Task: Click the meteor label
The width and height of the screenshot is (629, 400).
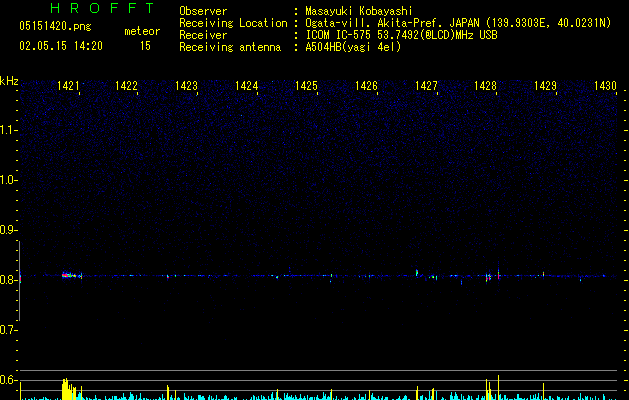Action: [142, 31]
